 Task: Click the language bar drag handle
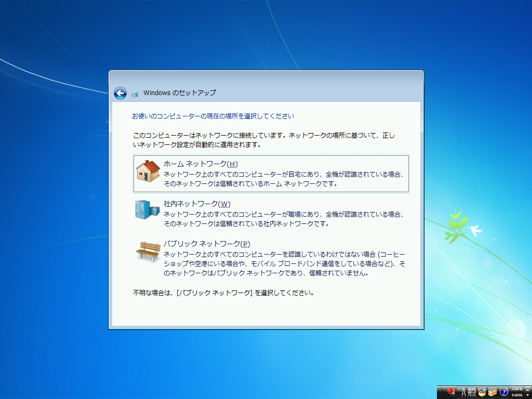tap(441, 392)
